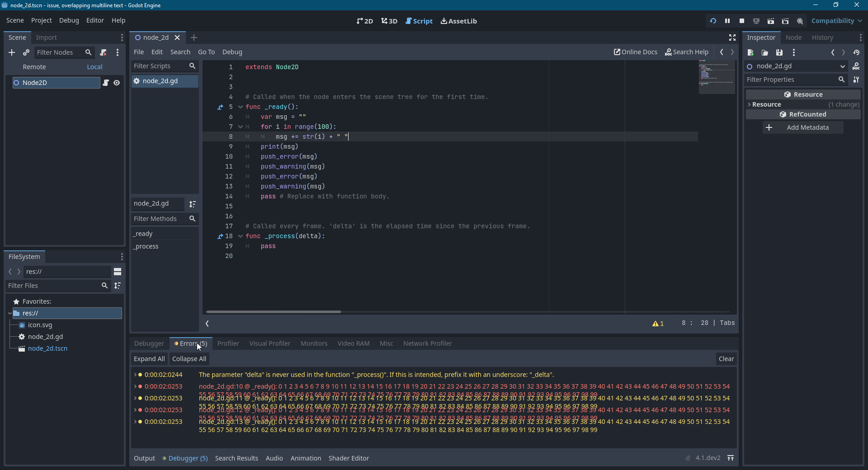Viewport: 868px width, 470px height.
Task: Switch to the History tab in Inspector
Action: (822, 38)
